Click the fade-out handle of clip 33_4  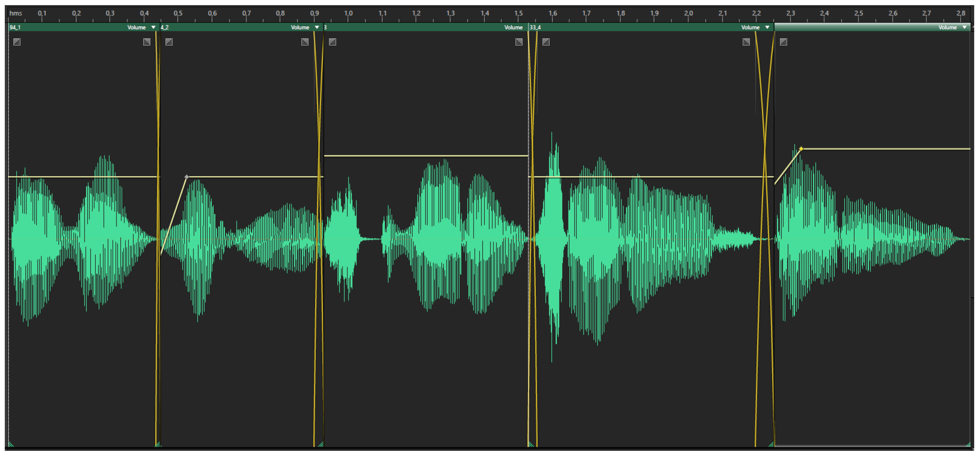pos(746,42)
